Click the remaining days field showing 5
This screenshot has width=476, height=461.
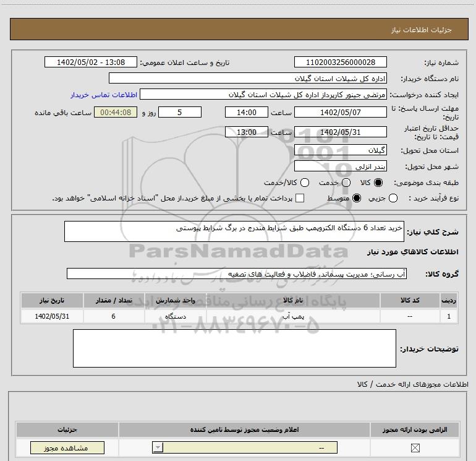[180, 112]
